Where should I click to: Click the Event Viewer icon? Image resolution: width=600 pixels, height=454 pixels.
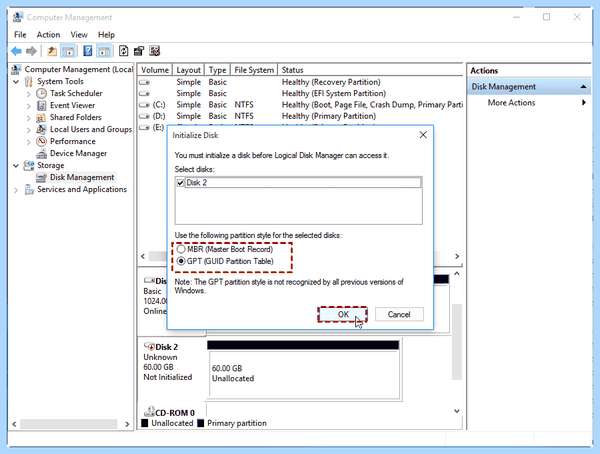tap(41, 105)
